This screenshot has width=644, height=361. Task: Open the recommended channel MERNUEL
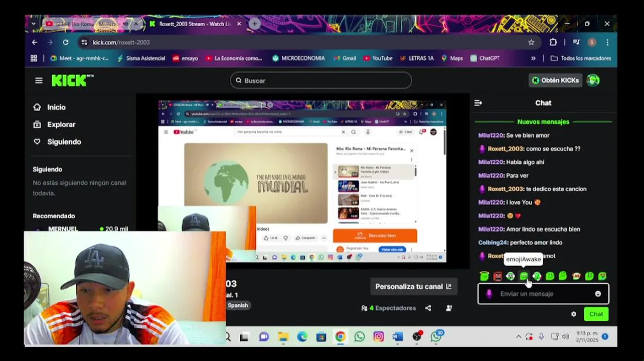click(63, 229)
